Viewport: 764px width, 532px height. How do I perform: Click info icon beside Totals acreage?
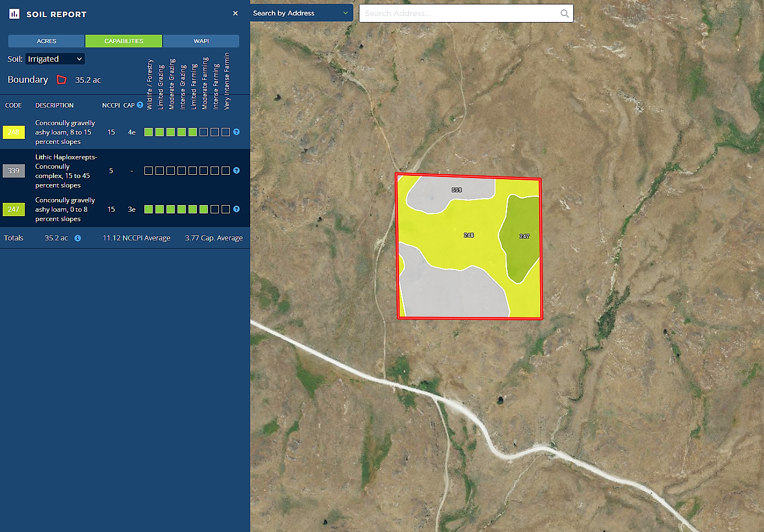78,238
